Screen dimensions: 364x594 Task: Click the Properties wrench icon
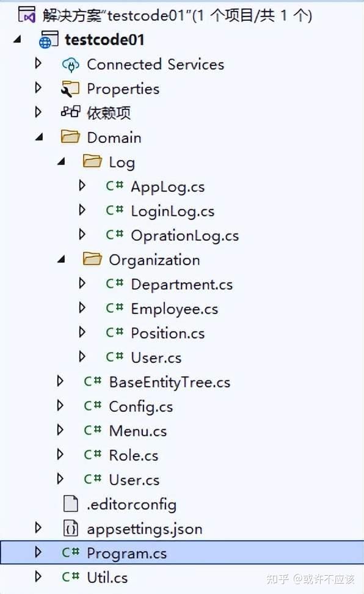point(70,89)
